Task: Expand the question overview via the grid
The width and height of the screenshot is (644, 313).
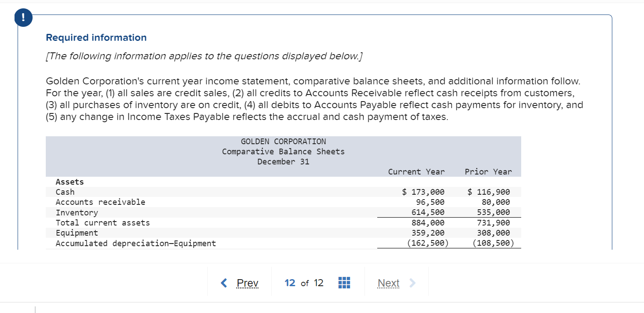Action: click(x=344, y=283)
